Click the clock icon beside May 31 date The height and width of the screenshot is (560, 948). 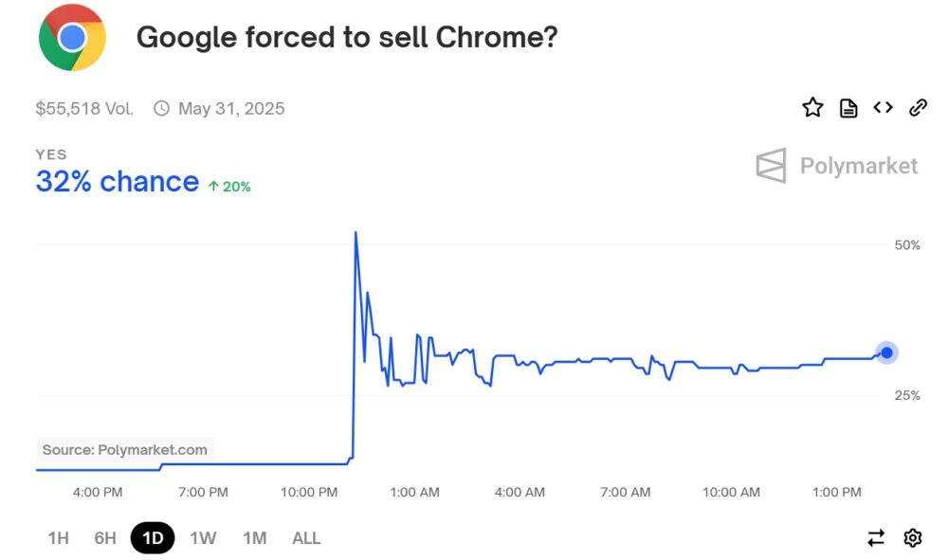[160, 108]
